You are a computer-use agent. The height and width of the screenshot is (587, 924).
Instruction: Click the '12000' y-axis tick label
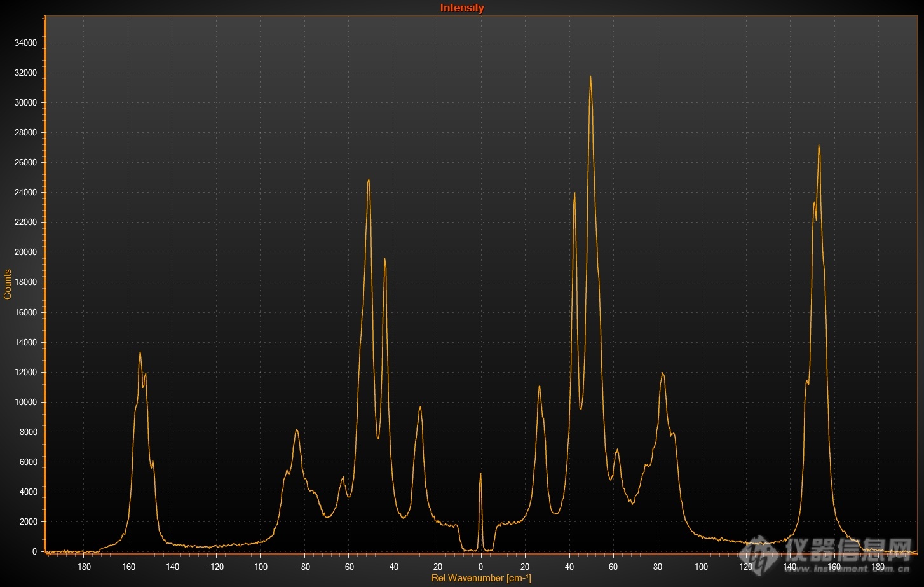(x=26, y=372)
